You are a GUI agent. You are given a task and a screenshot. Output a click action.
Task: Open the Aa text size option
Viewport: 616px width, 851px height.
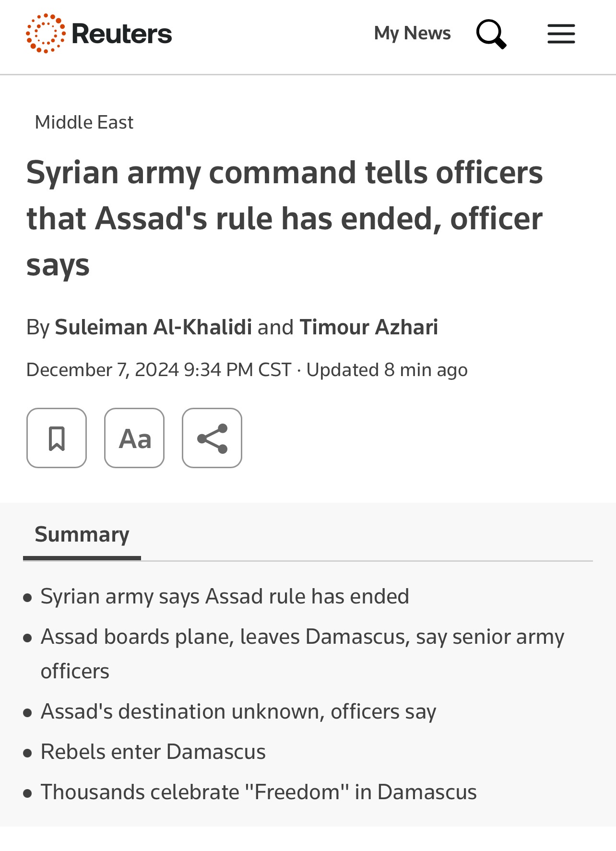134,438
